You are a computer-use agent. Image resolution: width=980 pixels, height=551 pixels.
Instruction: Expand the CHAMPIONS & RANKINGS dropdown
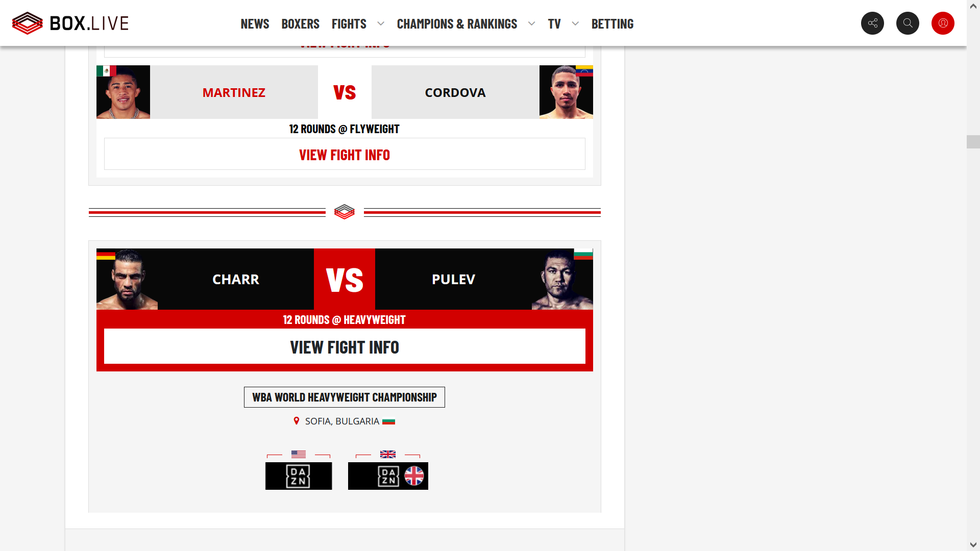(x=532, y=23)
